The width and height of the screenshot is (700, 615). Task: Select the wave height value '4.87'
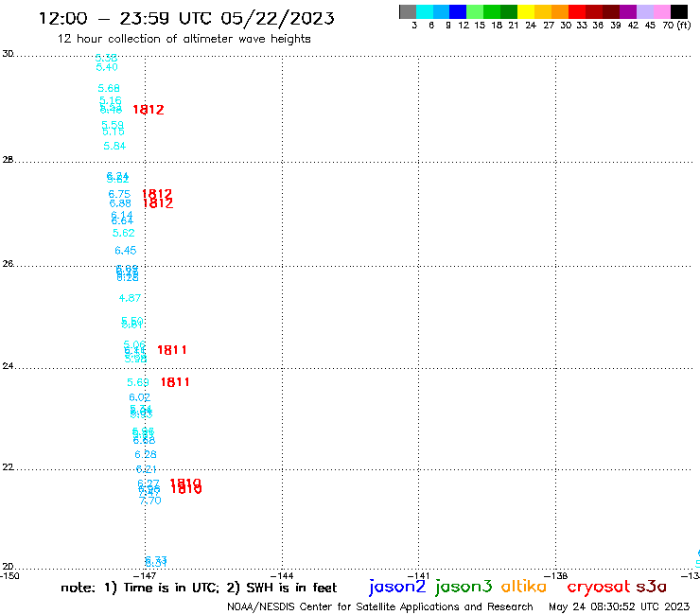pyautogui.click(x=130, y=298)
